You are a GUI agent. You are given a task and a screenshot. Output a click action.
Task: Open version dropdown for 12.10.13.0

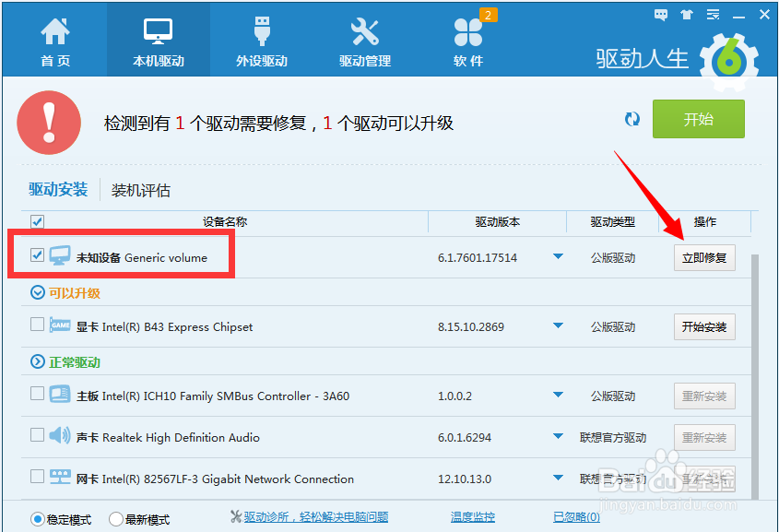[x=558, y=478]
